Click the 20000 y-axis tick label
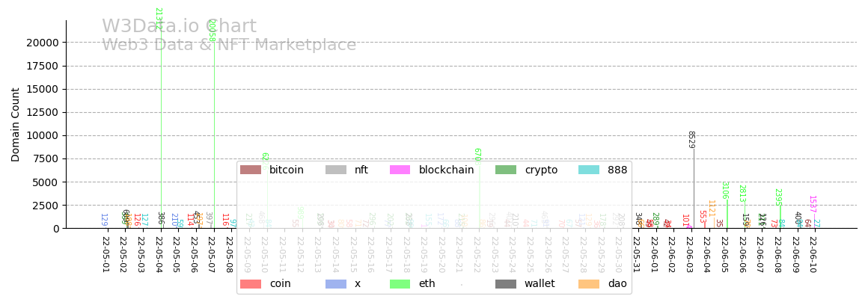This screenshot has height=299, width=868. [42, 43]
